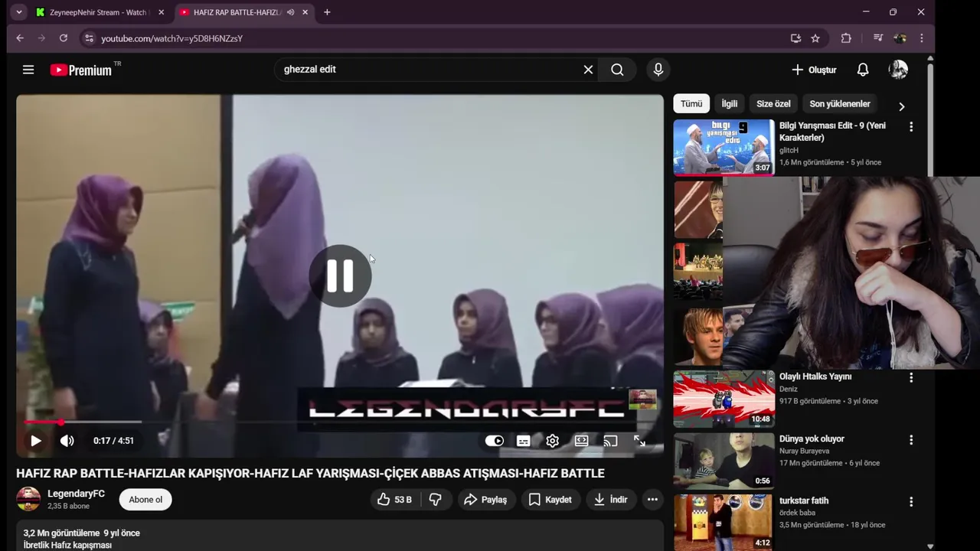Toggle autoplay switch in player
This screenshot has width=980, height=551.
495,441
